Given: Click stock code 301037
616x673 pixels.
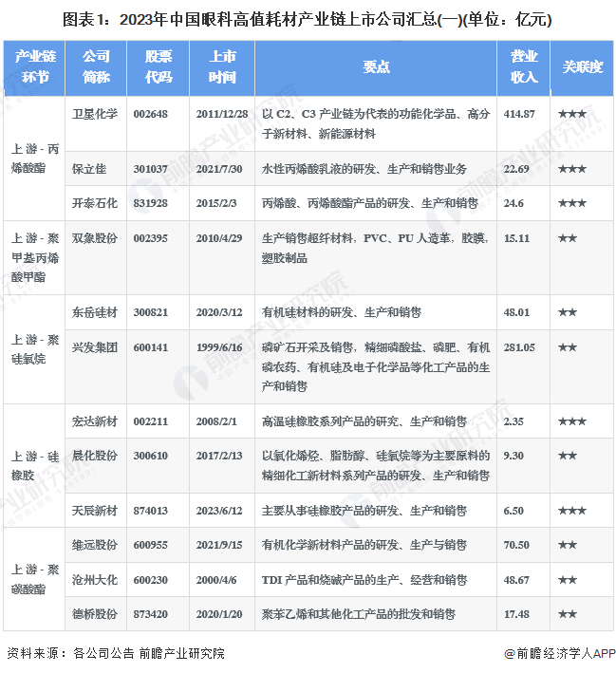Looking at the screenshot, I should point(150,169).
